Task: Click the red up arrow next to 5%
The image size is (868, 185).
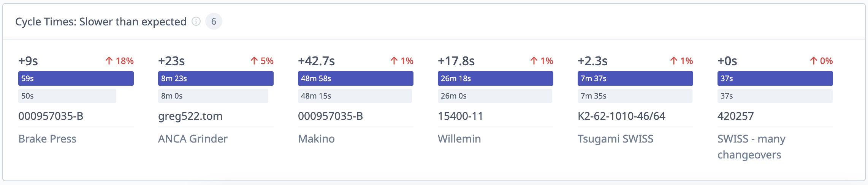Action: point(254,61)
